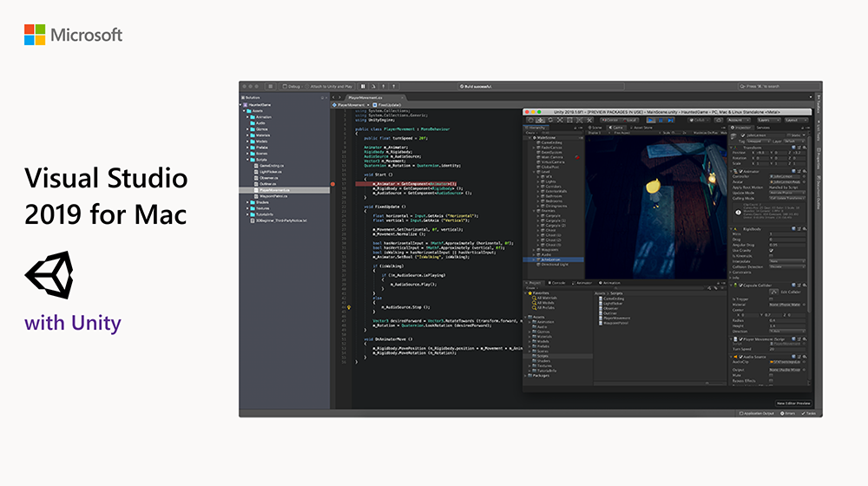Select the Rotate tool in Unity toolbar
Viewport: 868px width, 486px height.
(550, 120)
